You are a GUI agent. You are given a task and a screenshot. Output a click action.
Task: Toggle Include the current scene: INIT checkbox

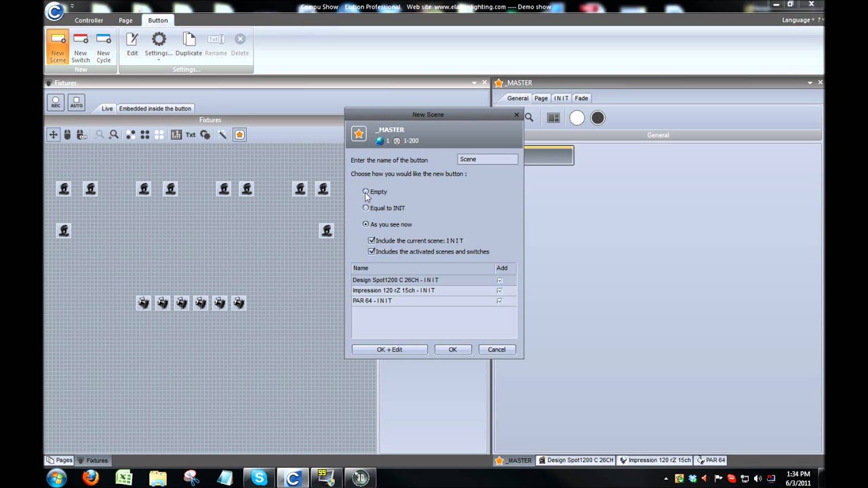click(372, 241)
